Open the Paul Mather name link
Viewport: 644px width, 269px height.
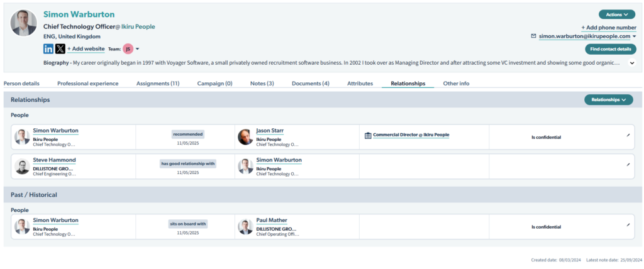tap(272, 221)
